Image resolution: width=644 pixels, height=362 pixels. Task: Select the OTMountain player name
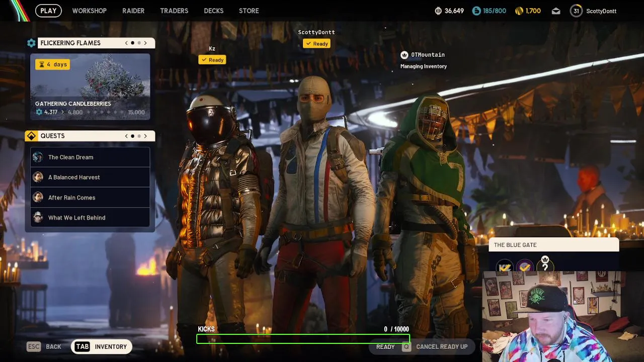[x=428, y=55]
